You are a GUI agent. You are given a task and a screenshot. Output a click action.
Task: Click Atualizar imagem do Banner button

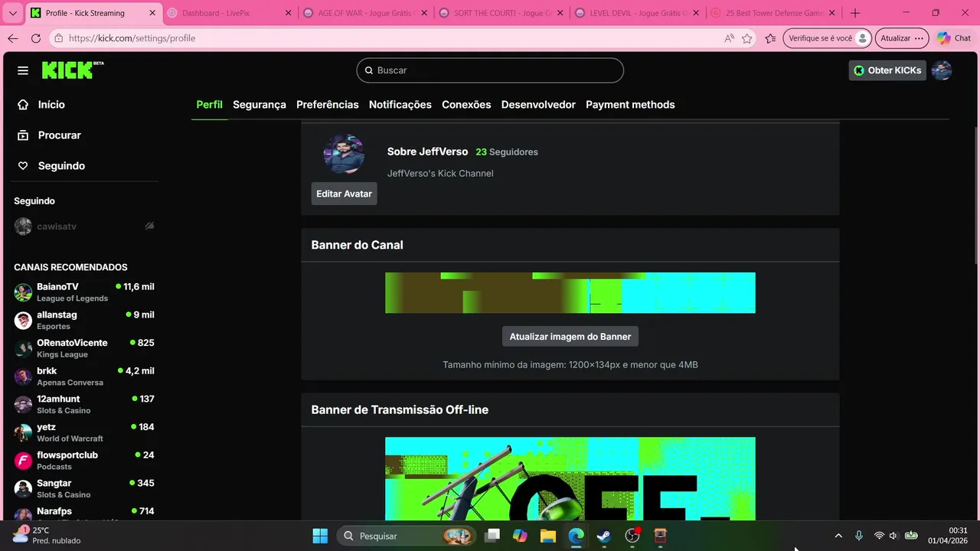(x=570, y=337)
